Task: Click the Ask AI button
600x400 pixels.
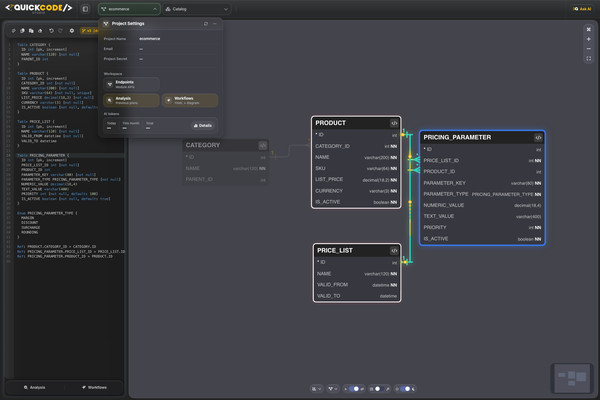Action: pyautogui.click(x=582, y=9)
